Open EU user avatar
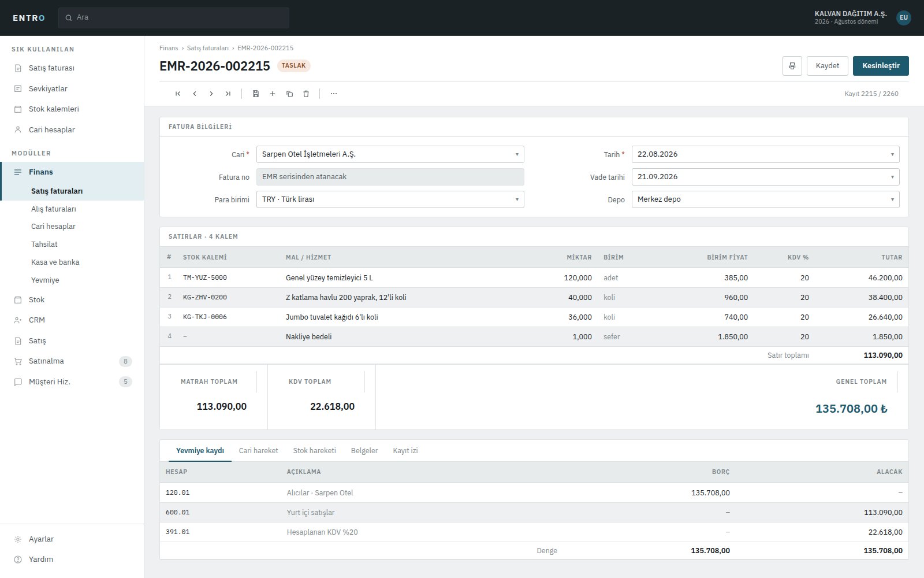 click(904, 17)
